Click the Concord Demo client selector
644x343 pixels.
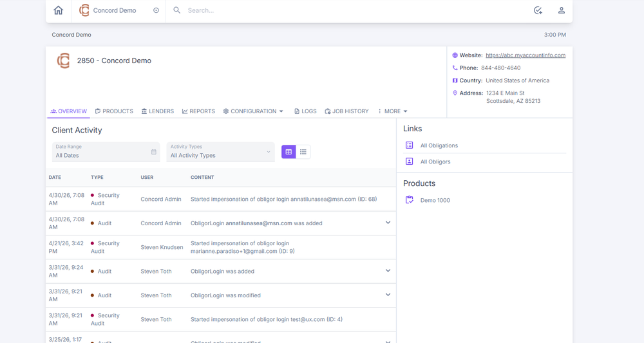pos(118,11)
